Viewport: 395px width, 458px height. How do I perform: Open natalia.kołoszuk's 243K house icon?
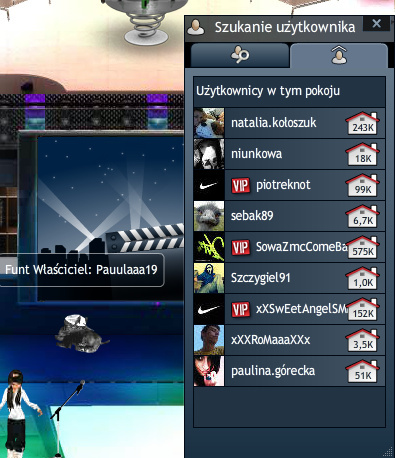362,123
